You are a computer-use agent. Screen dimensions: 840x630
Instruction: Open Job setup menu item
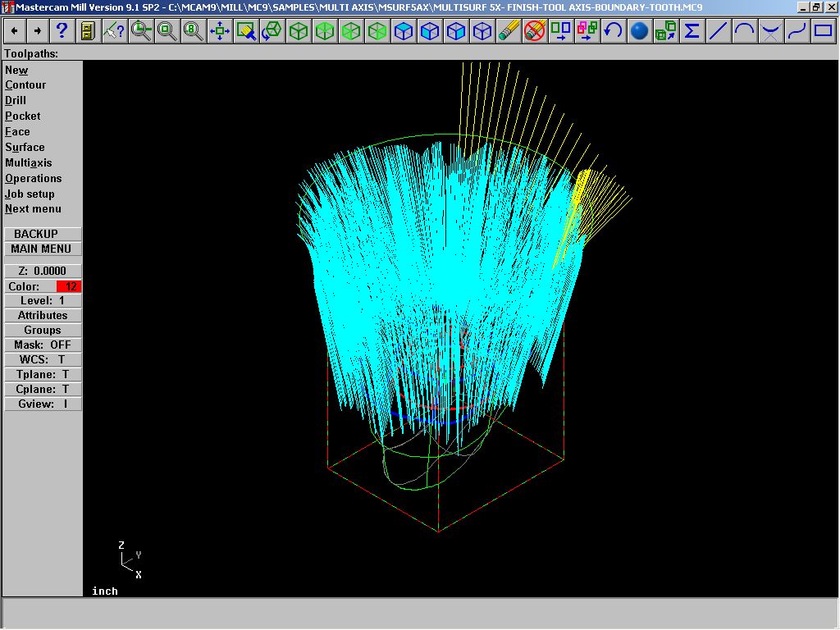pos(30,194)
